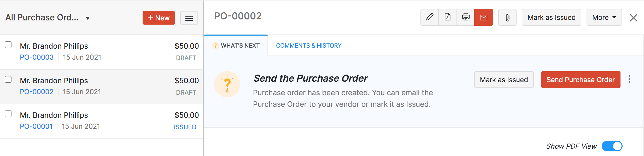Open the hamburger list options icon
This screenshot has height=156, width=644.
pos(189,18)
